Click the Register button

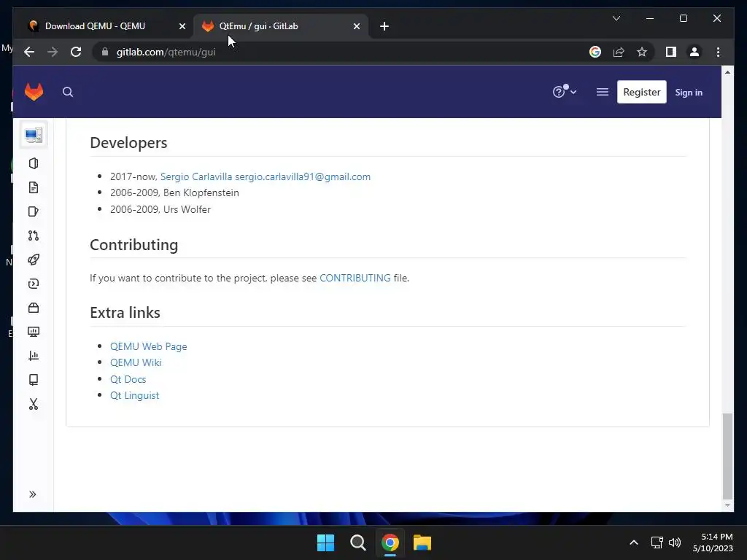tap(642, 92)
